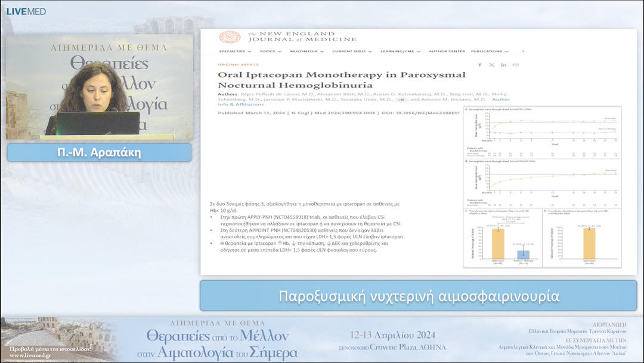Click the NEJM circular seal logo

(x=230, y=38)
